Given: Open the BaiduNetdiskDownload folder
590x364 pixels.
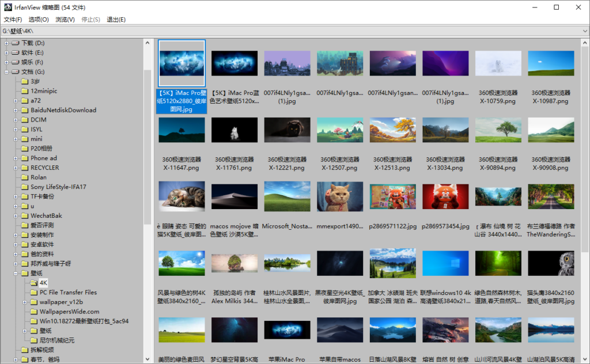Looking at the screenshot, I should 62,109.
